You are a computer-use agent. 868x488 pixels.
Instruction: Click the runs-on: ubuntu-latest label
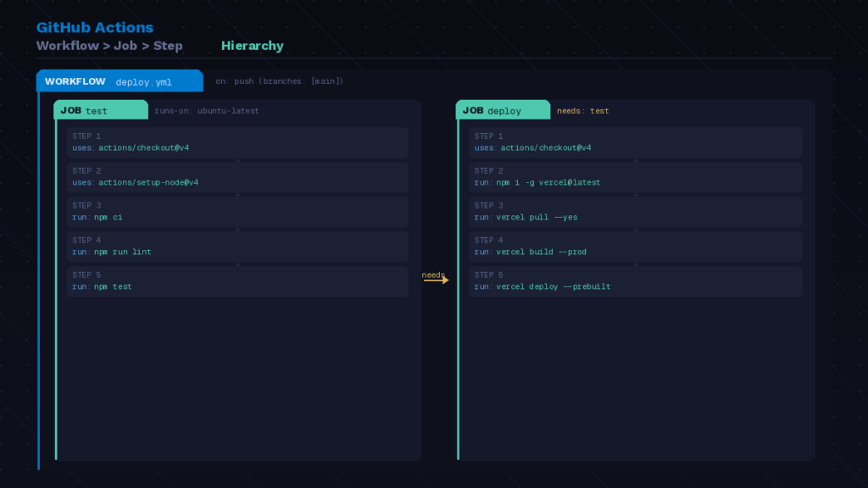tap(205, 110)
